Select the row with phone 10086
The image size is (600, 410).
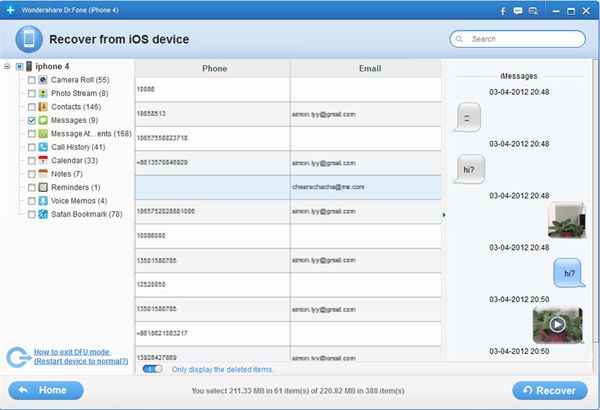[288, 90]
